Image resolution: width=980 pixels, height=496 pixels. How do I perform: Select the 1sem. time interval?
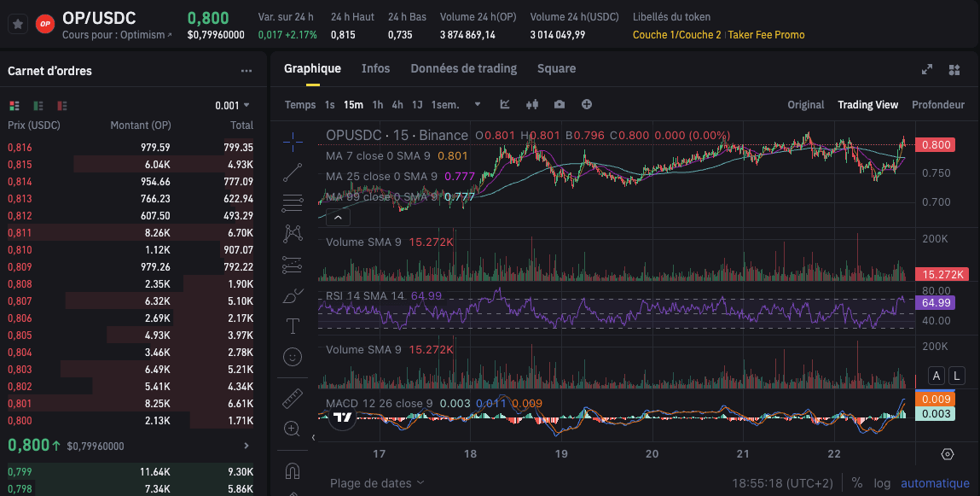(x=445, y=104)
